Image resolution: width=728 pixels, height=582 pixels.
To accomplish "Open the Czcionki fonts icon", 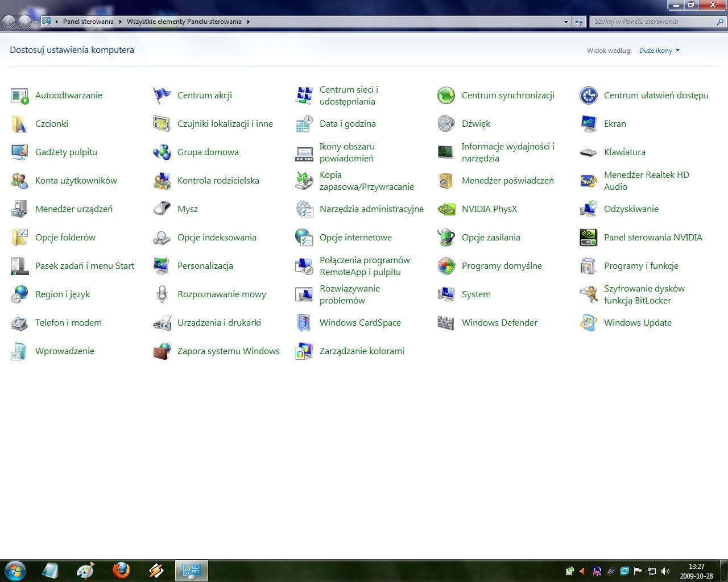I will pyautogui.click(x=19, y=124).
